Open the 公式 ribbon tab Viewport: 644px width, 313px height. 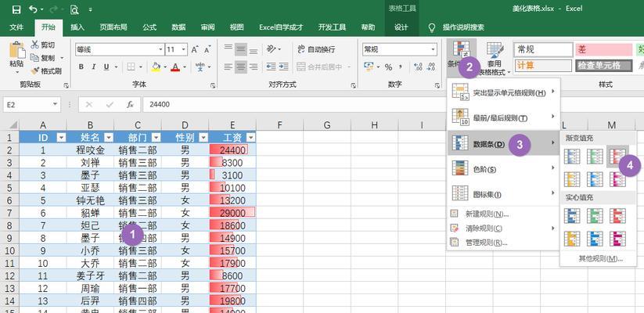(149, 27)
